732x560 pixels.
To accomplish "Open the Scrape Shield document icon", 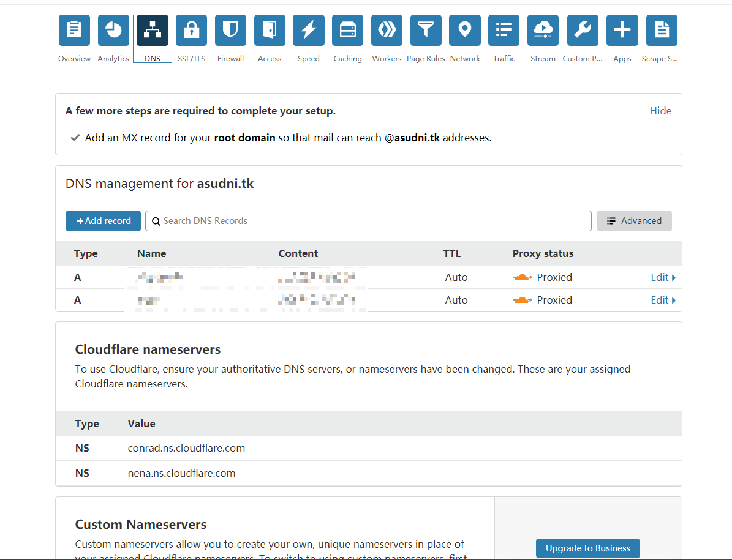I will [662, 31].
